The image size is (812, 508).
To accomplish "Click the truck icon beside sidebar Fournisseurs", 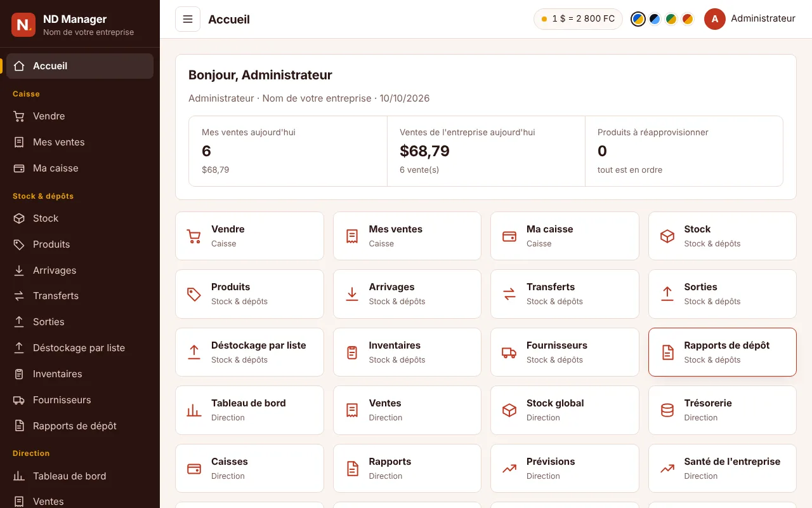I will pos(19,400).
